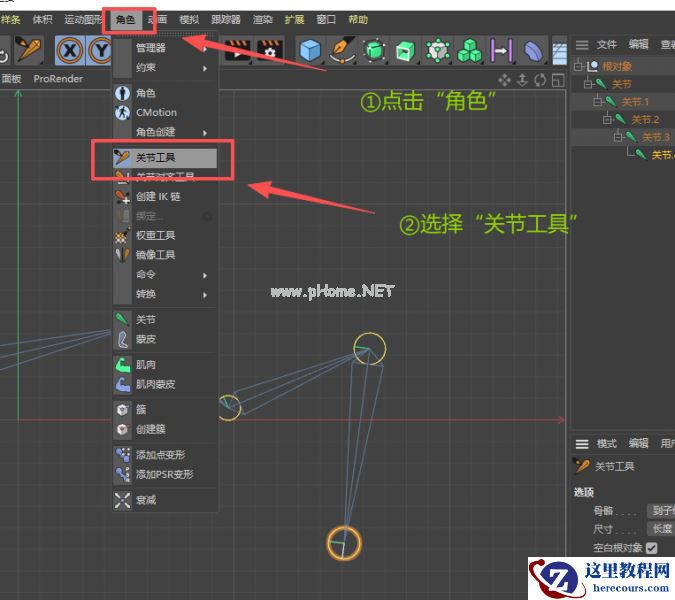Toggle the Y axis lock
The image size is (675, 600).
pyautogui.click(x=99, y=50)
